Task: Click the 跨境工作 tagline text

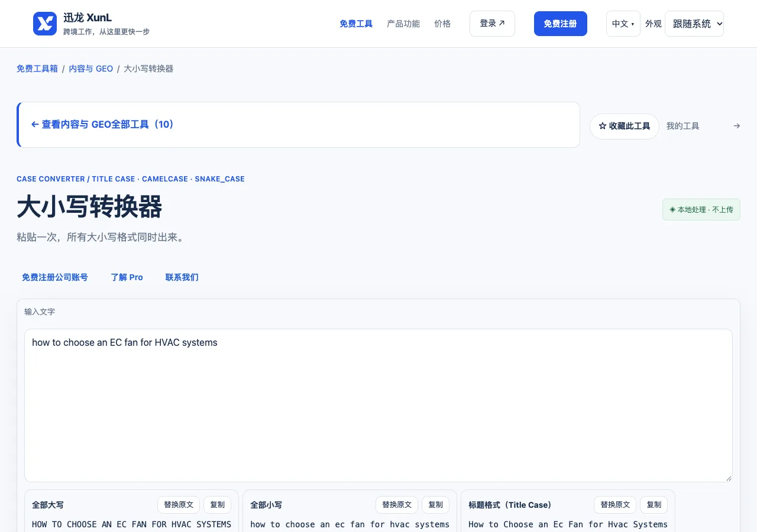Action: pyautogui.click(x=106, y=32)
